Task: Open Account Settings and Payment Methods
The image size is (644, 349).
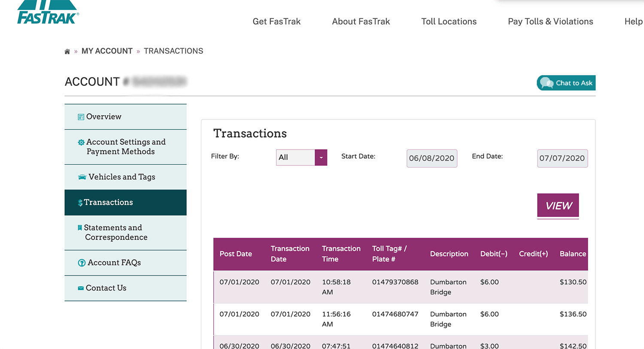Action: tap(125, 147)
